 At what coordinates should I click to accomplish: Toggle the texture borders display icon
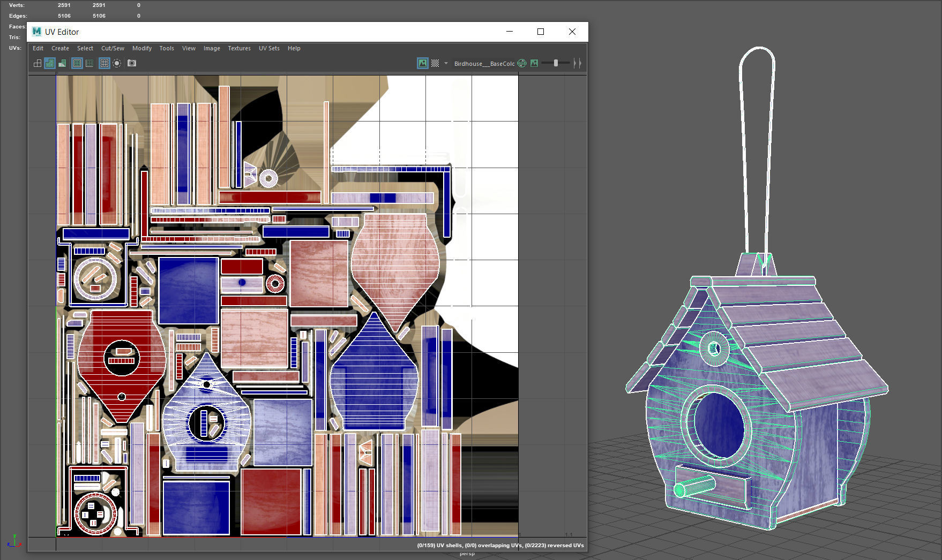pos(77,63)
